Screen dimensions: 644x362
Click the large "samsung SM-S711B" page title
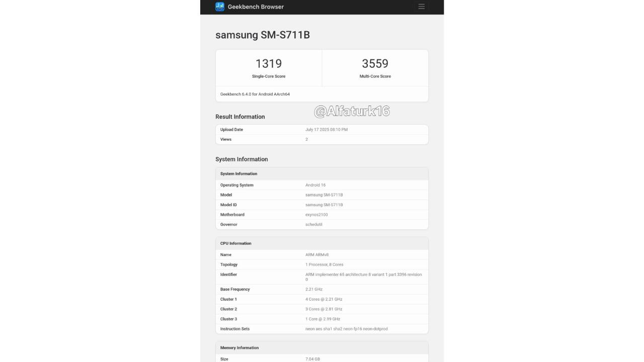pos(263,35)
